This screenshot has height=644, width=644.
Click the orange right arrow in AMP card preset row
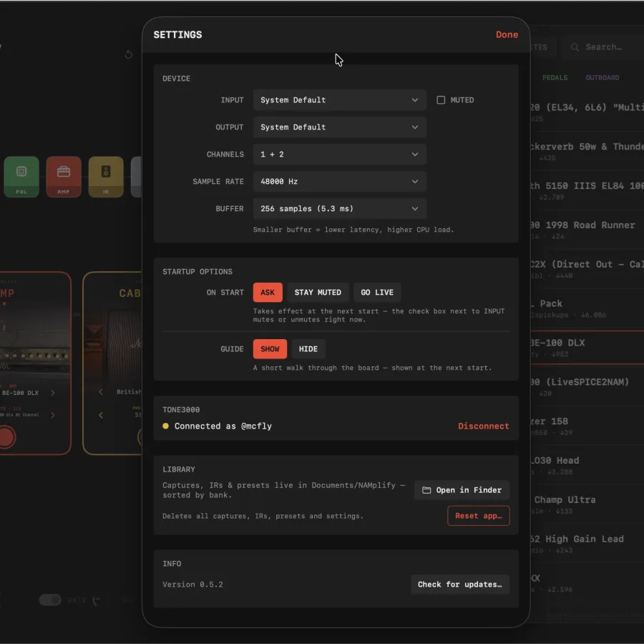tap(52, 415)
